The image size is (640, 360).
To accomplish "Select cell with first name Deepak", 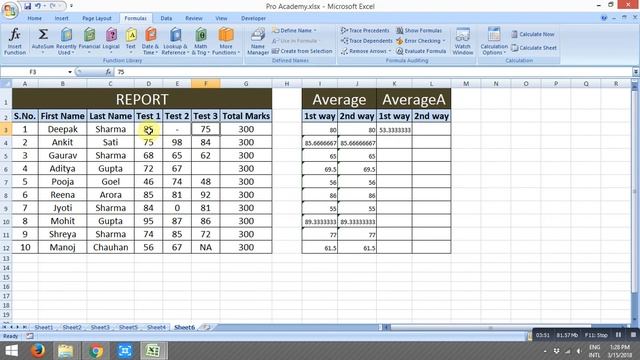I will [x=62, y=129].
